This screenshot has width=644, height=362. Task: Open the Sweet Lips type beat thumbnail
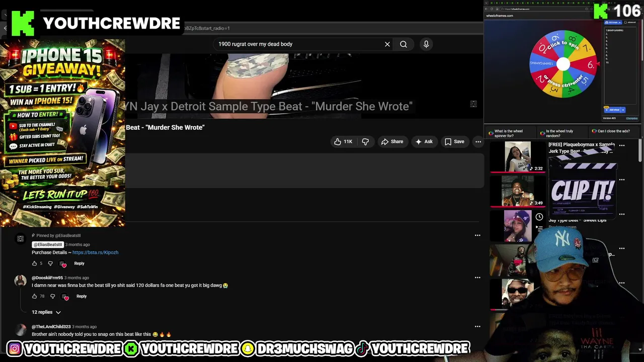[x=518, y=226]
